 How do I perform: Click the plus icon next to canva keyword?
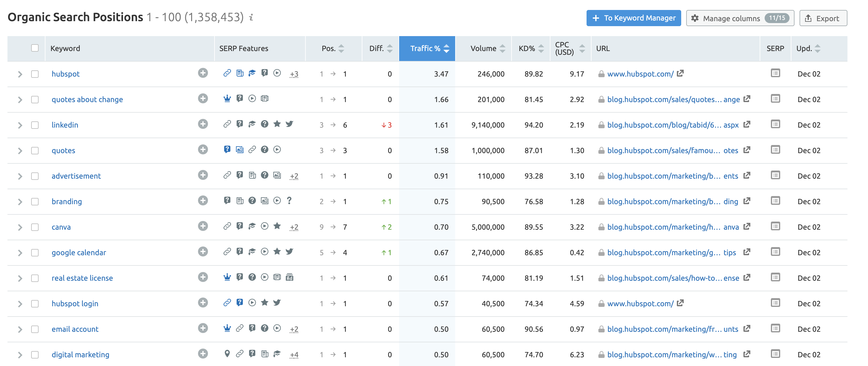tap(202, 226)
